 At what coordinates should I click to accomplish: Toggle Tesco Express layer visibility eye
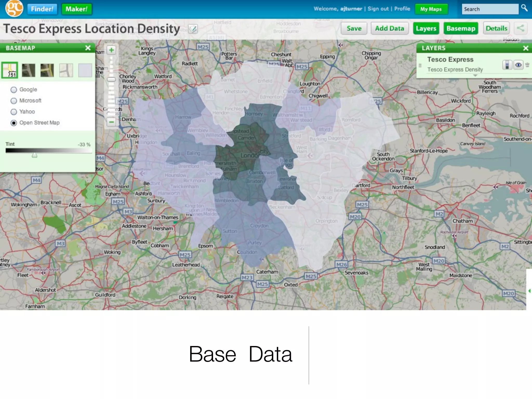point(518,65)
